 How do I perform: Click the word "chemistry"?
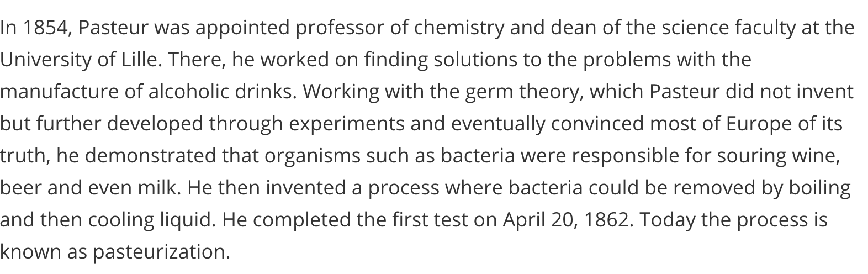click(459, 28)
